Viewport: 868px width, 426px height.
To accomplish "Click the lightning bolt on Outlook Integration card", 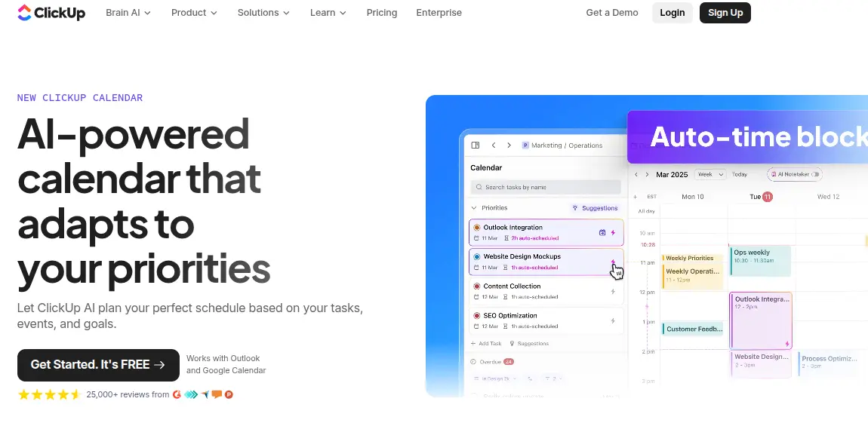I will (x=613, y=232).
